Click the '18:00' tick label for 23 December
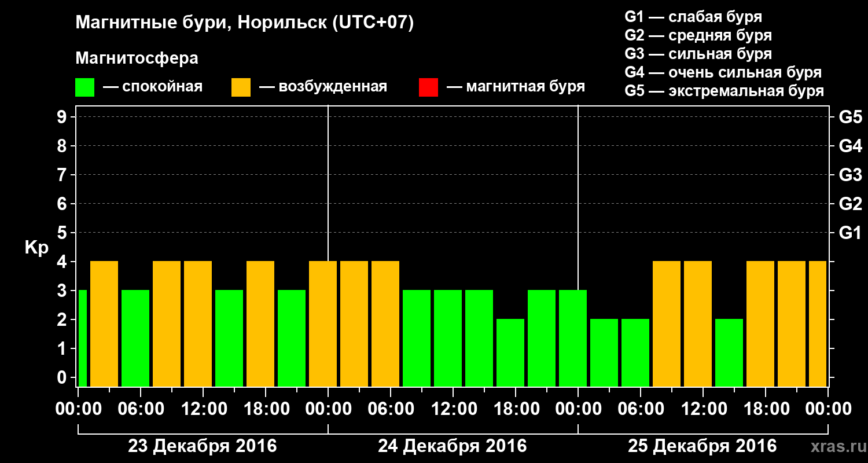 (266, 409)
